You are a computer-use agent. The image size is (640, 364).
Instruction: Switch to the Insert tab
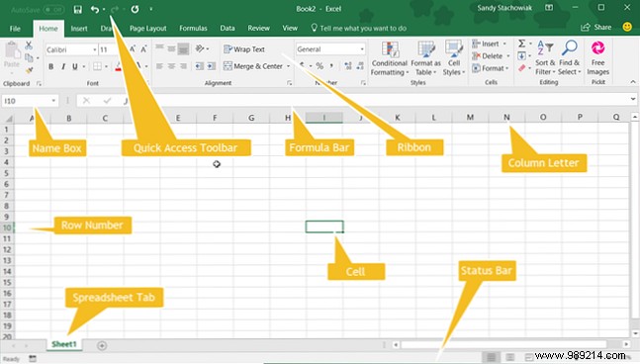[x=79, y=28]
